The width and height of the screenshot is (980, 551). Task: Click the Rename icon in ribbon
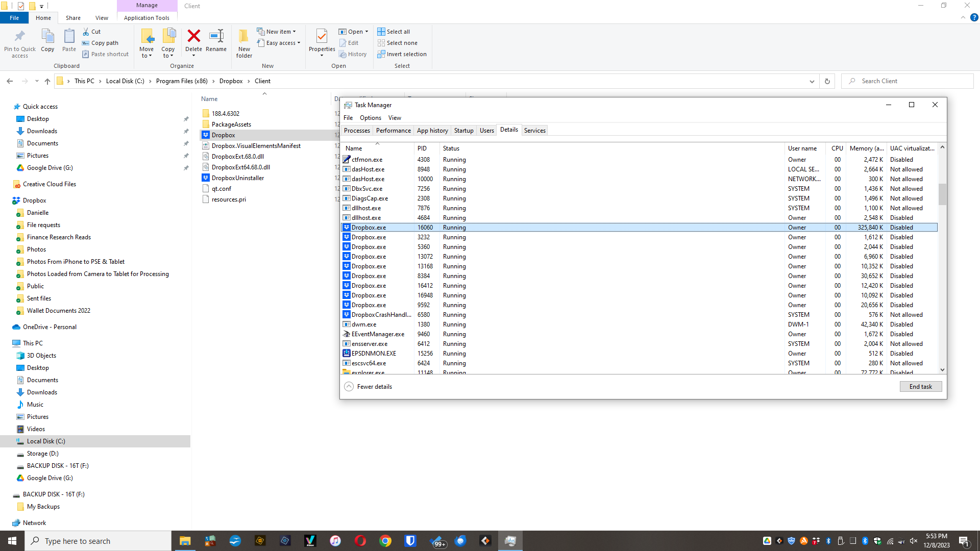point(216,37)
